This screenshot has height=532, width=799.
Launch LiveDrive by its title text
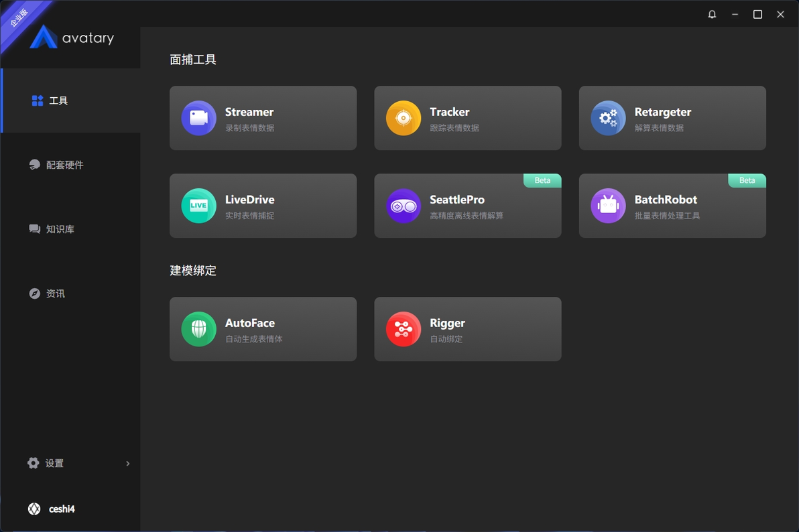[x=249, y=200]
